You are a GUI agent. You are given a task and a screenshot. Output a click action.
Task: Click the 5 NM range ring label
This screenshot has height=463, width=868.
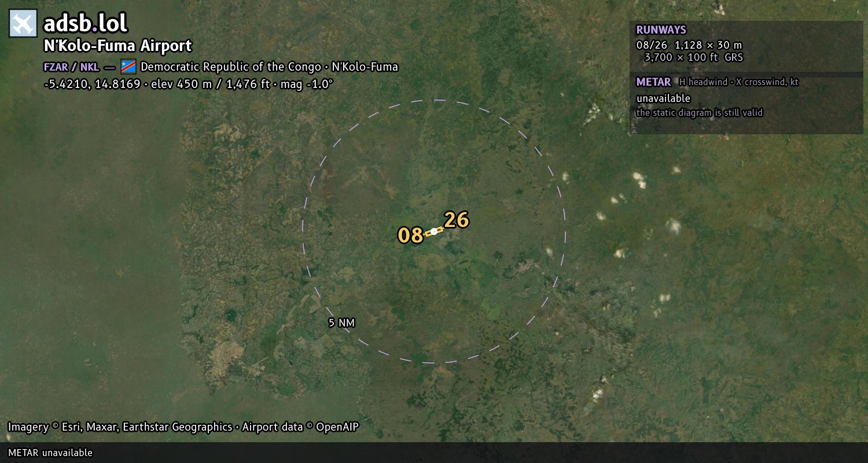coord(341,323)
